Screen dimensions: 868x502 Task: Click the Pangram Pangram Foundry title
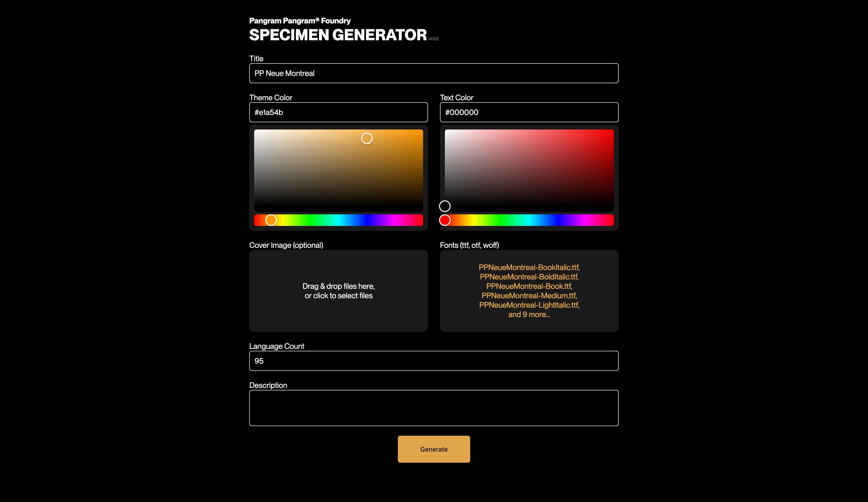point(300,21)
